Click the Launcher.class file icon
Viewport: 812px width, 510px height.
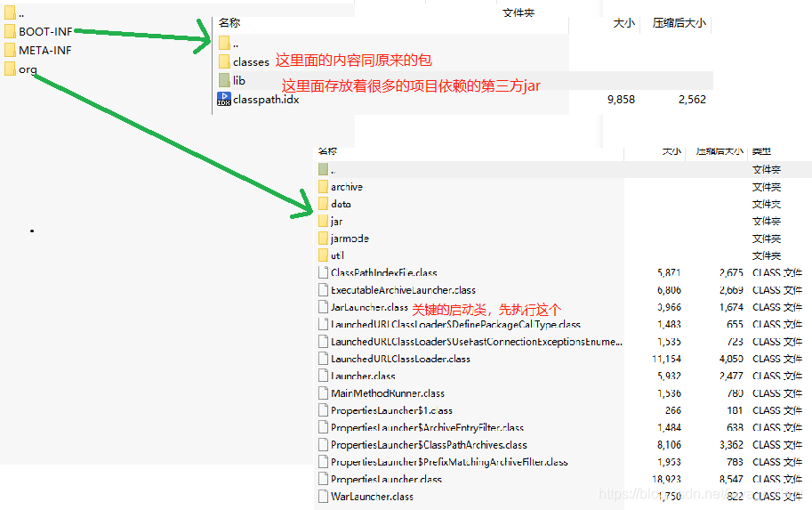tap(323, 376)
